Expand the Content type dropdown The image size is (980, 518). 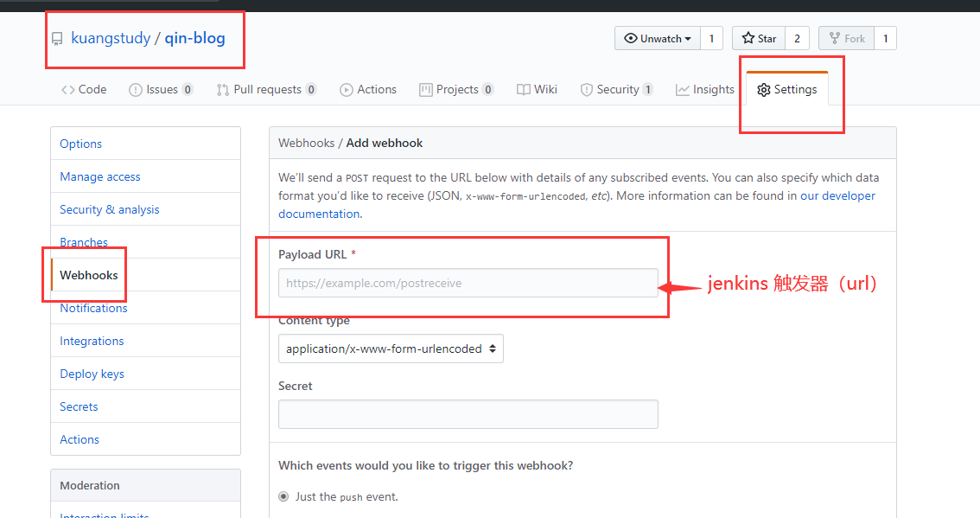tap(391, 349)
